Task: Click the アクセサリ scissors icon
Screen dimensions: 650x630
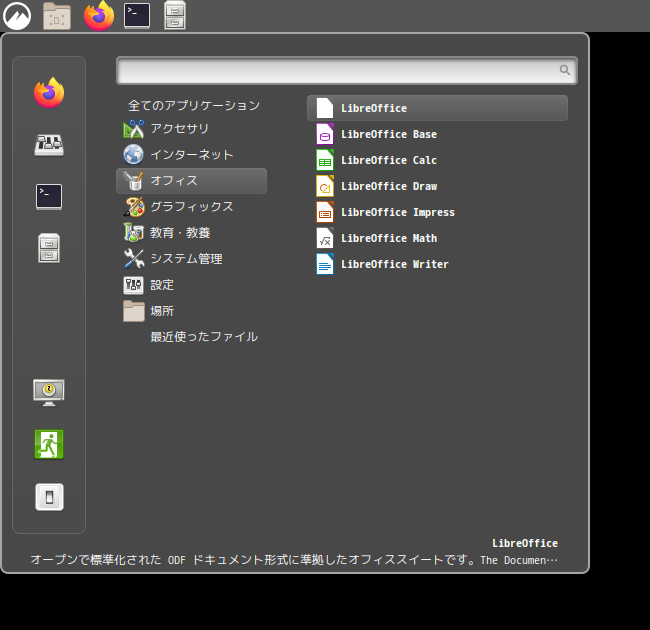Action: point(133,129)
